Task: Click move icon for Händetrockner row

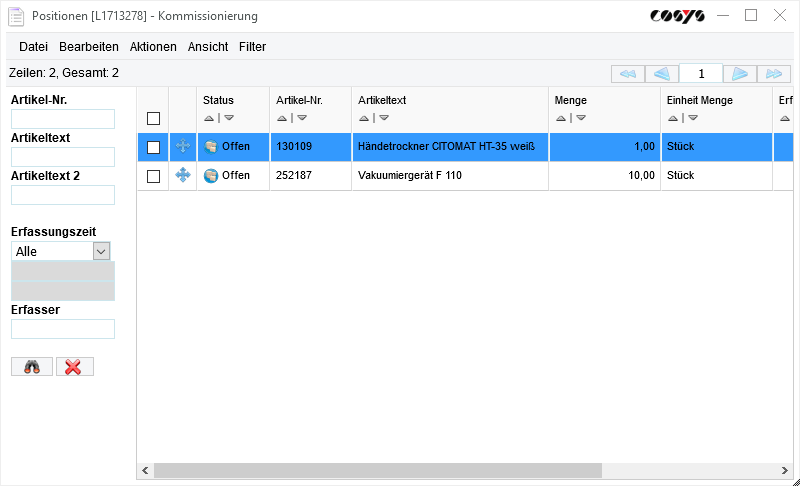Action: (183, 147)
